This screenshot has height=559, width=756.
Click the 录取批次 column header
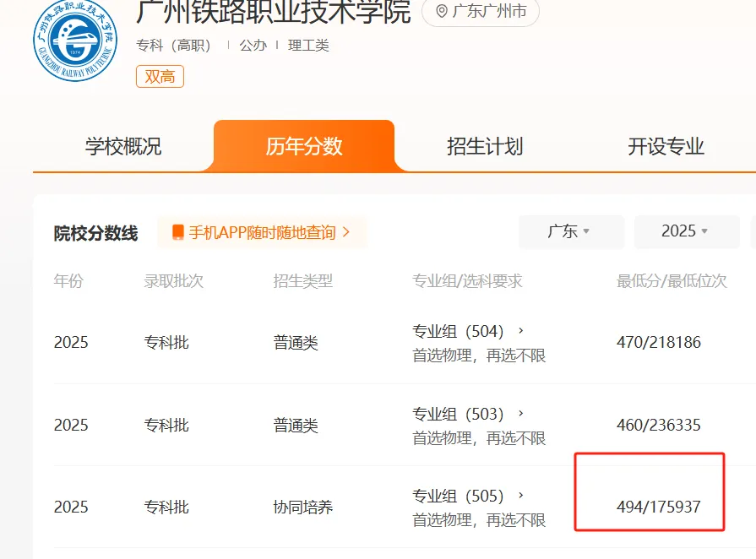[x=173, y=281]
